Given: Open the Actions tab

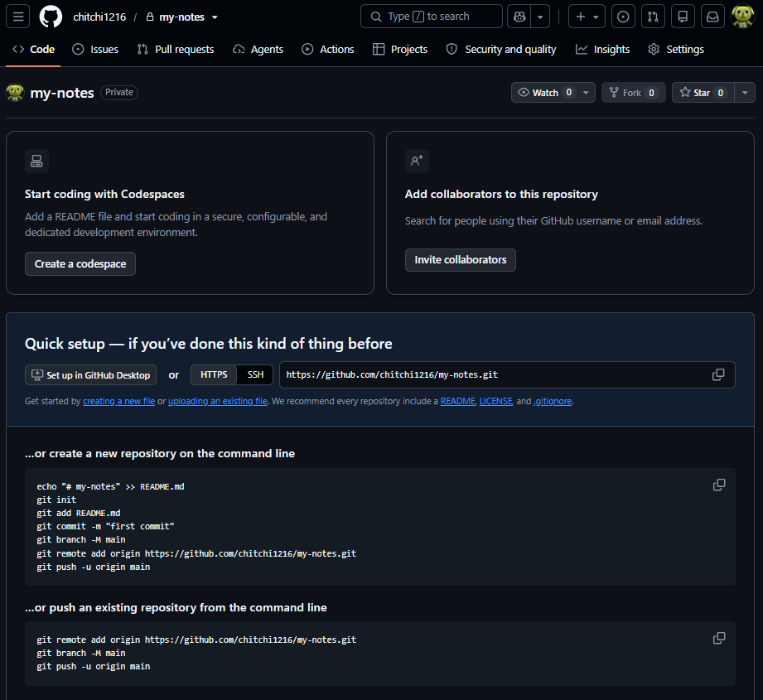Looking at the screenshot, I should point(328,49).
